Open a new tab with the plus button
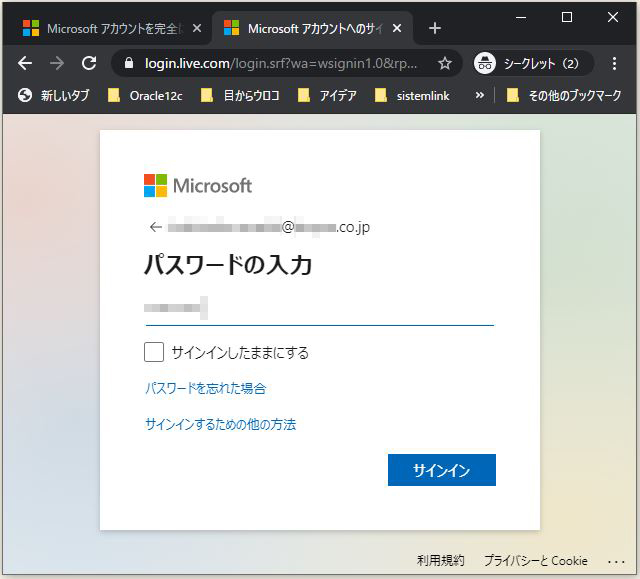 coord(435,28)
